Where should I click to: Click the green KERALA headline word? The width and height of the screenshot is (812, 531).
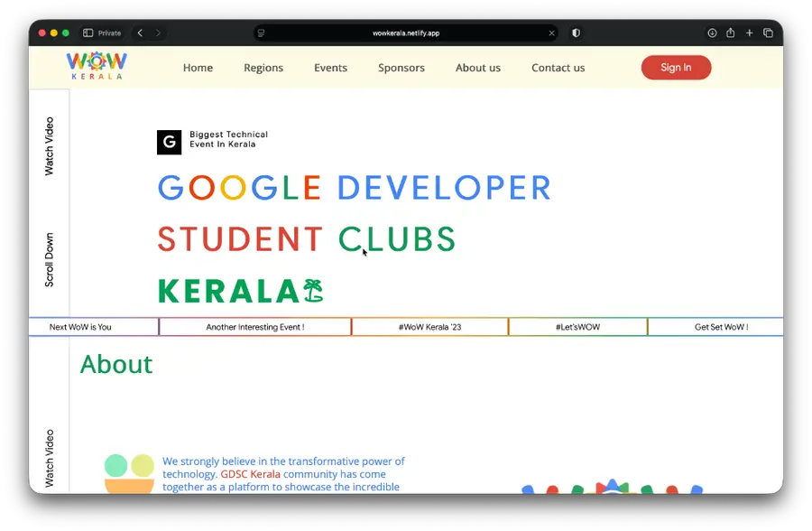coord(228,291)
